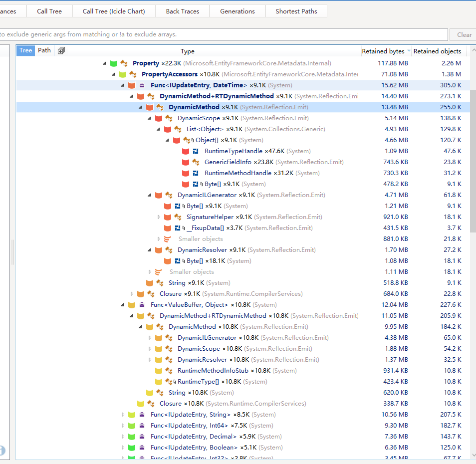476x464 pixels.
Task: Open the sort dropdown on Retained bytes column
Action: pos(409,51)
